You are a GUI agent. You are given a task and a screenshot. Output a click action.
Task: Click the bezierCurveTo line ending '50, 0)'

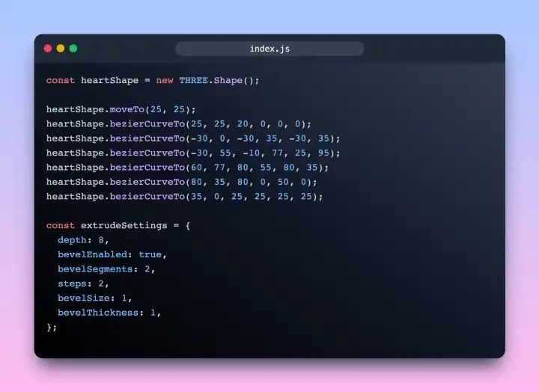[x=181, y=182]
